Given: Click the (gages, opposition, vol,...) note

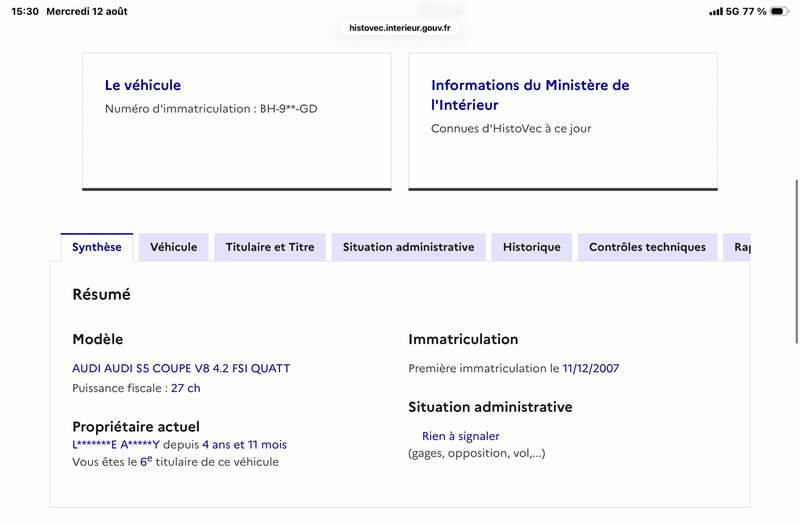Looking at the screenshot, I should coord(477,453).
